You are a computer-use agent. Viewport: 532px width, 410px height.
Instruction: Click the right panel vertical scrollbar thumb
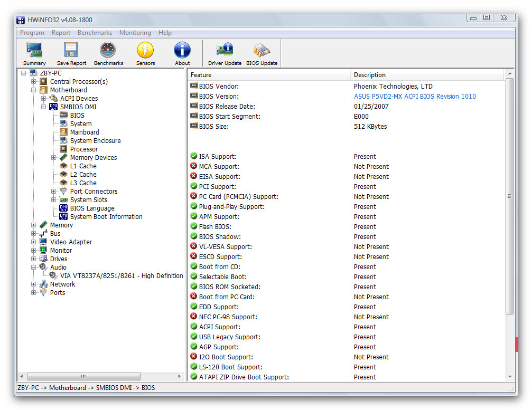(x=509, y=196)
